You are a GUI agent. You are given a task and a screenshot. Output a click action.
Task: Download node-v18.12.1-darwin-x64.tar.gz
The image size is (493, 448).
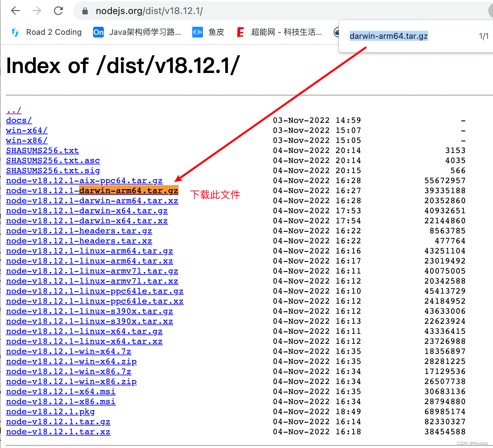pos(87,211)
